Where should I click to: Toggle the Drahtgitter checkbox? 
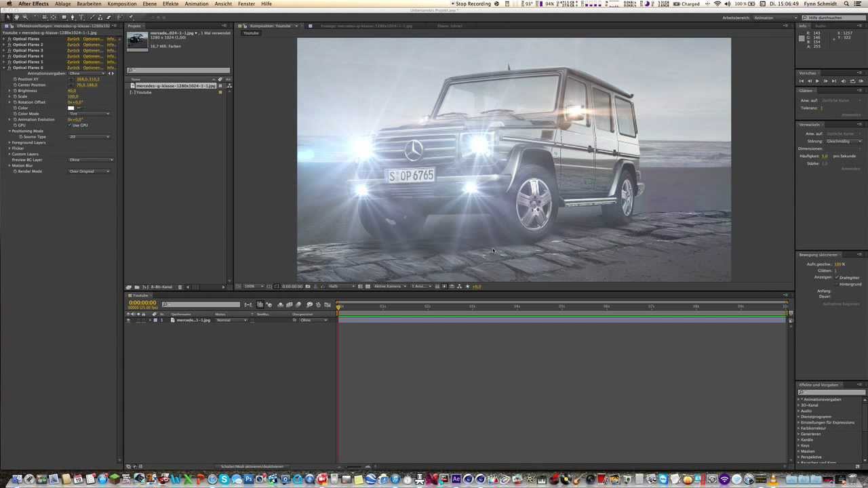(x=837, y=277)
